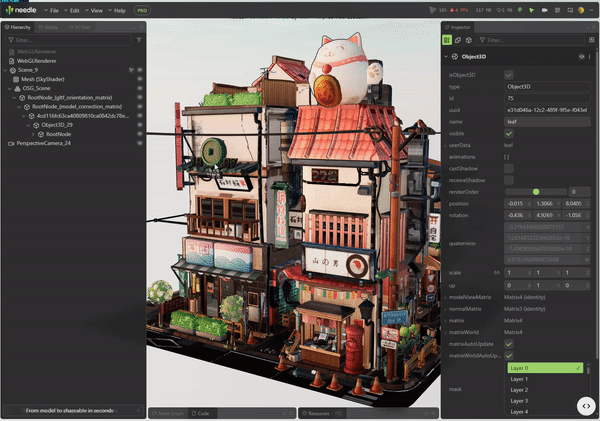Toggle visibility of OSG_Scene
This screenshot has width=600, height=421.
[x=140, y=88]
